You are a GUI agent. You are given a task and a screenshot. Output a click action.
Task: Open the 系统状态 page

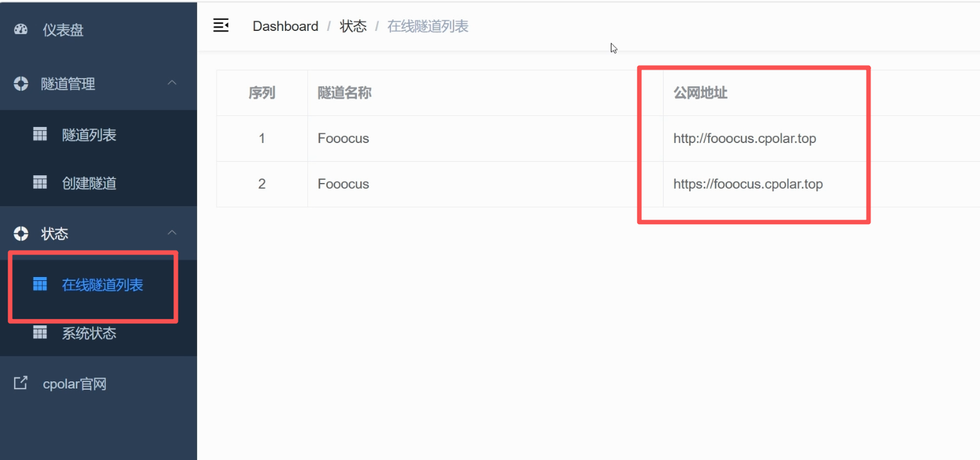[99, 333]
